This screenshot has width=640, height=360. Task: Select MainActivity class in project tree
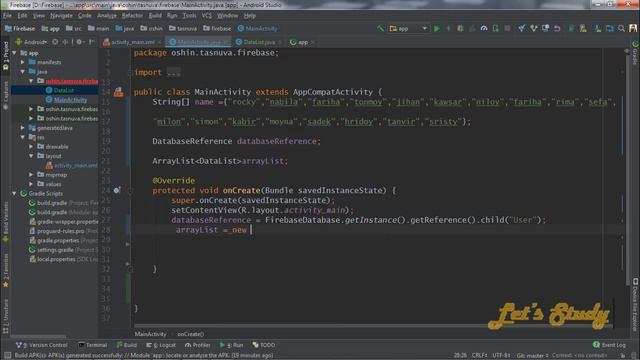tap(70, 100)
